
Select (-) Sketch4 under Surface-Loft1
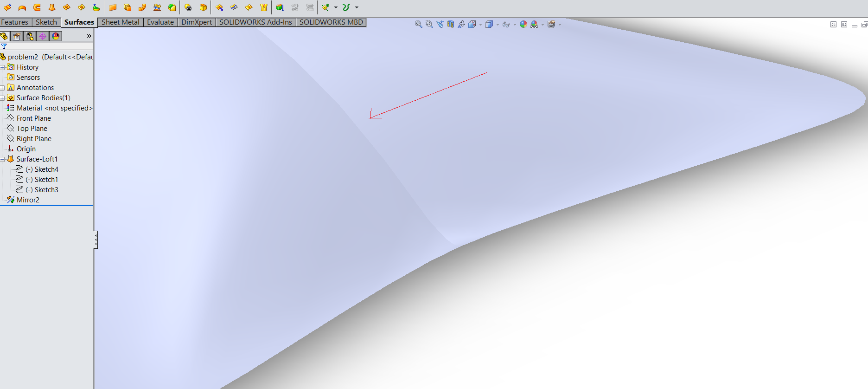pos(37,169)
